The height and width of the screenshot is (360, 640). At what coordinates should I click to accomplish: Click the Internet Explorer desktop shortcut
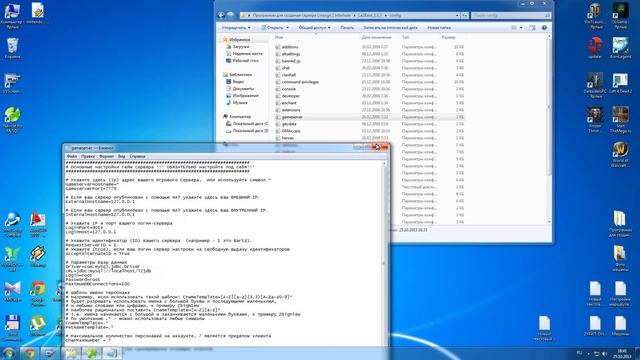12,224
